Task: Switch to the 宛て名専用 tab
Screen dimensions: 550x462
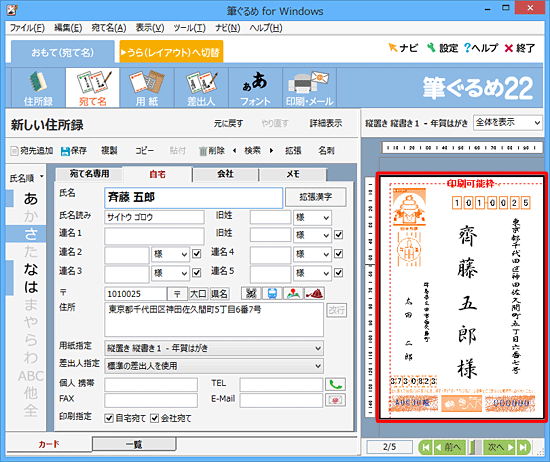Action: coord(89,174)
